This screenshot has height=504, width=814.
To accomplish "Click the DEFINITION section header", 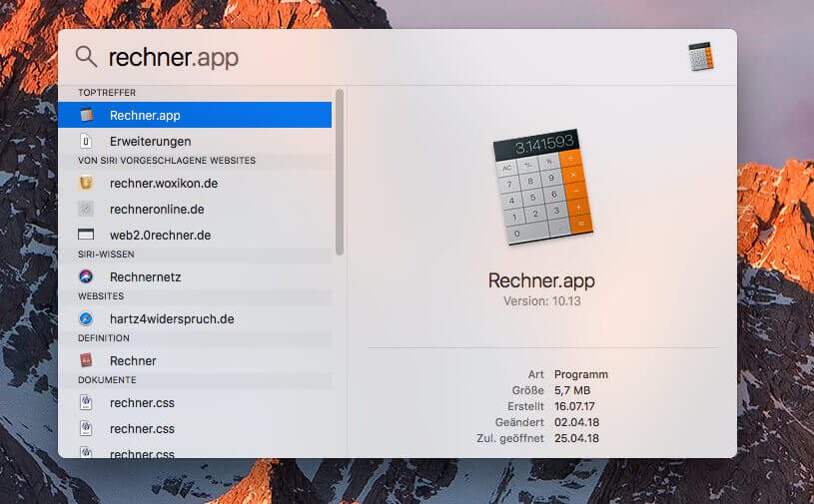I will pyautogui.click(x=104, y=338).
